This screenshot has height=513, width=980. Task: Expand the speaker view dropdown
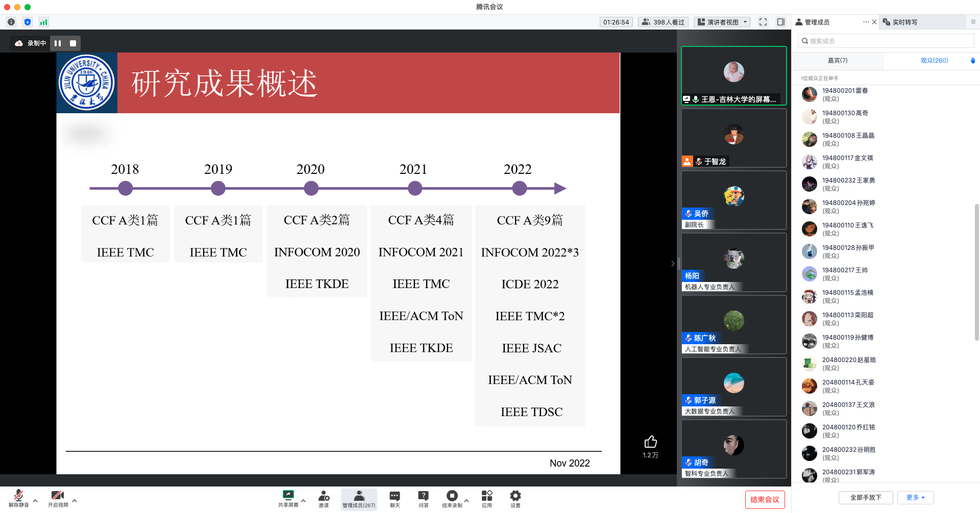[x=722, y=22]
